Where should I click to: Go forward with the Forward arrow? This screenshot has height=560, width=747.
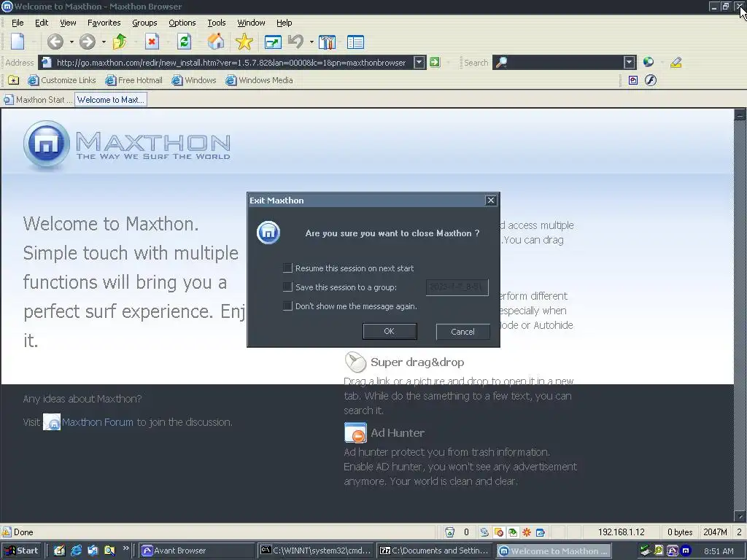pyautogui.click(x=88, y=42)
